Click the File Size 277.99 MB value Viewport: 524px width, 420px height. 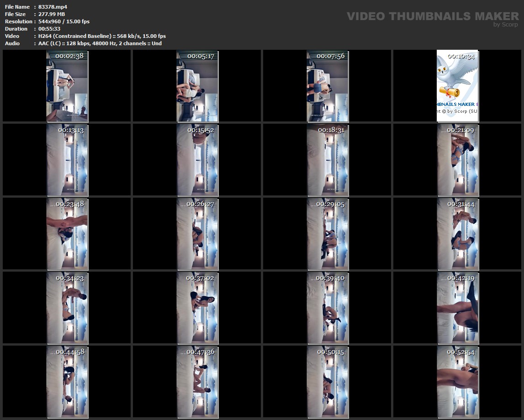click(52, 14)
